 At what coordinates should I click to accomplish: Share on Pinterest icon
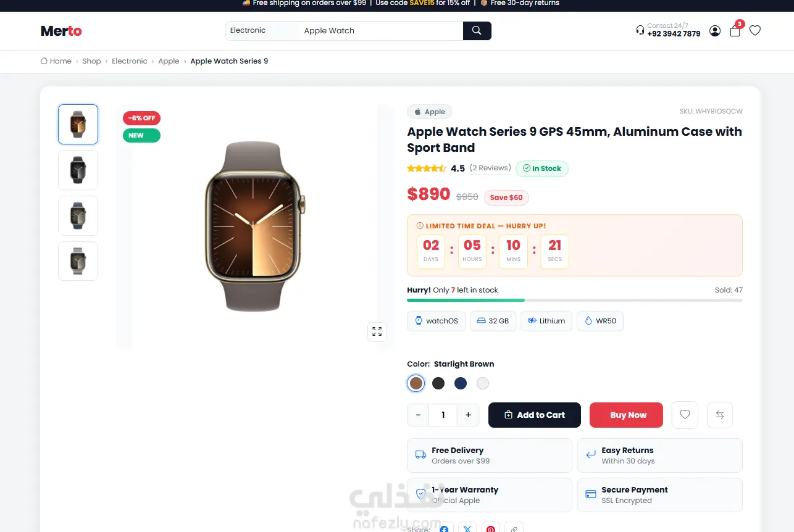(490, 528)
